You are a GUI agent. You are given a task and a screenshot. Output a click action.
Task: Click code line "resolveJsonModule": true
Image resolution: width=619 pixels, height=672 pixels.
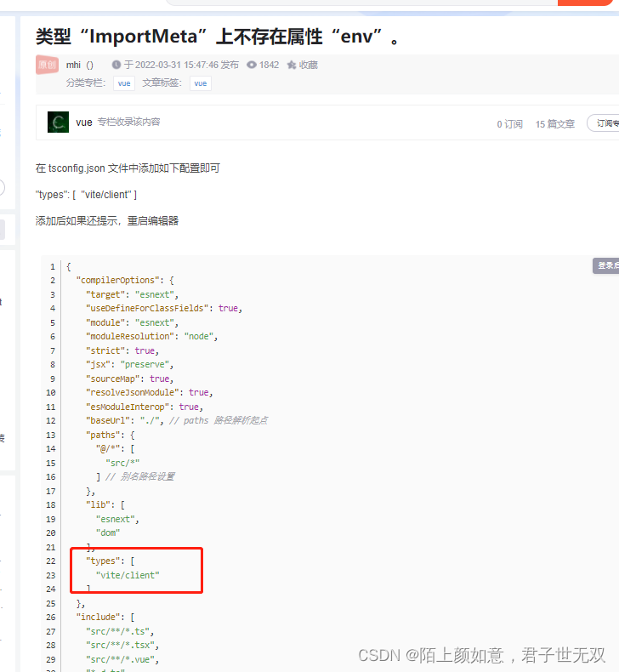click(150, 393)
